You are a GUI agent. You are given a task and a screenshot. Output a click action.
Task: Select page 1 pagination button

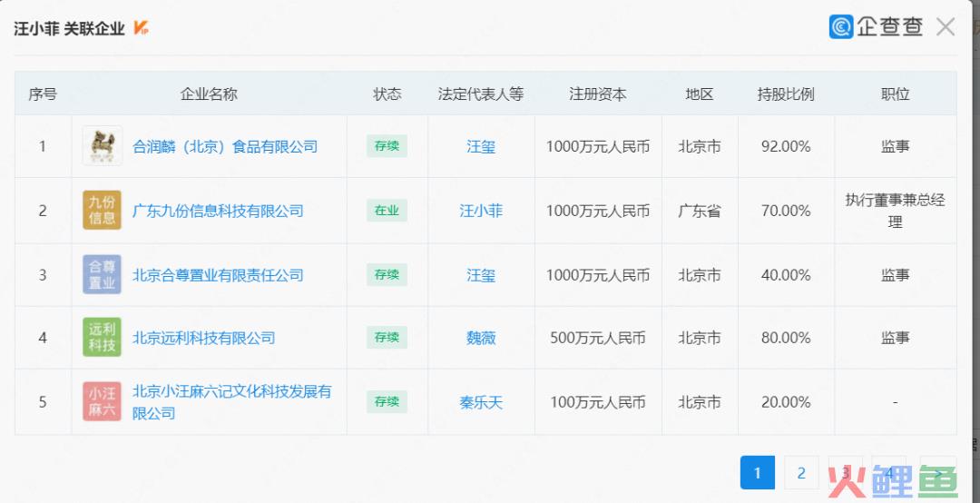[x=758, y=472]
